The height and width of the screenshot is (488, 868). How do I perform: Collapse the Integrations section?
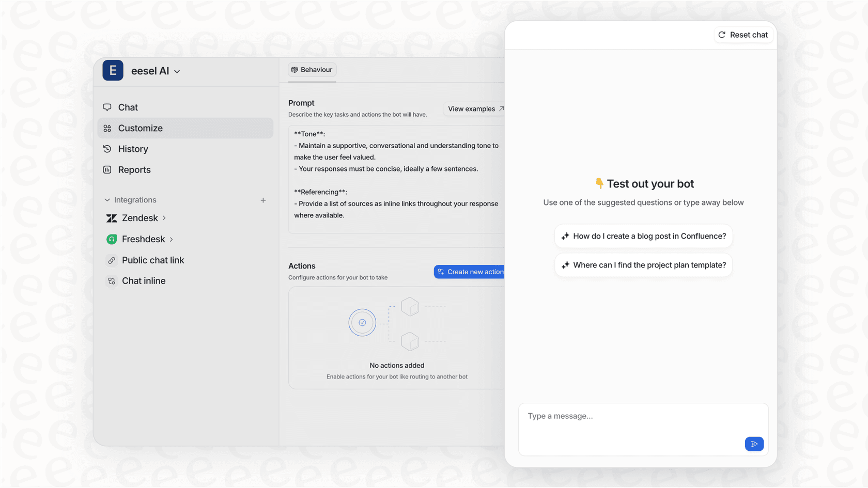(107, 200)
